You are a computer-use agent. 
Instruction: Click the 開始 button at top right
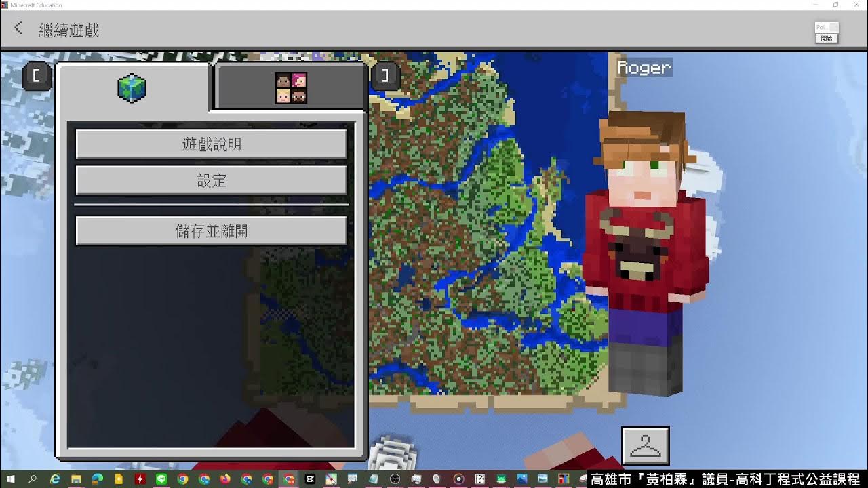tap(827, 39)
